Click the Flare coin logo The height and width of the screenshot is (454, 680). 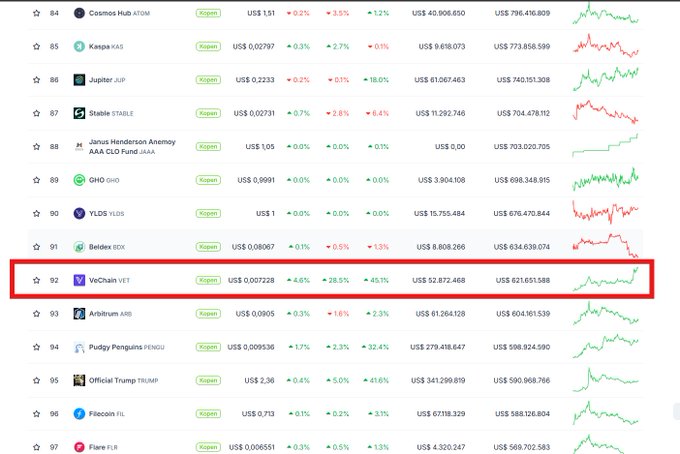pos(79,447)
